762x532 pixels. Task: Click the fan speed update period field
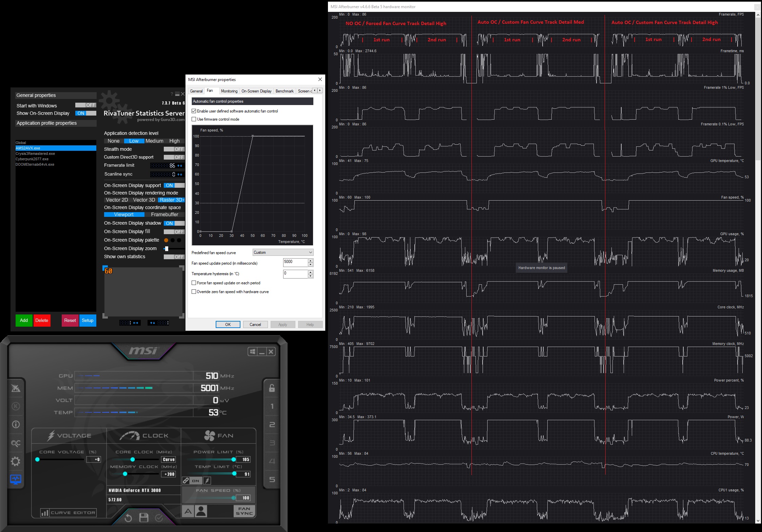(x=295, y=262)
